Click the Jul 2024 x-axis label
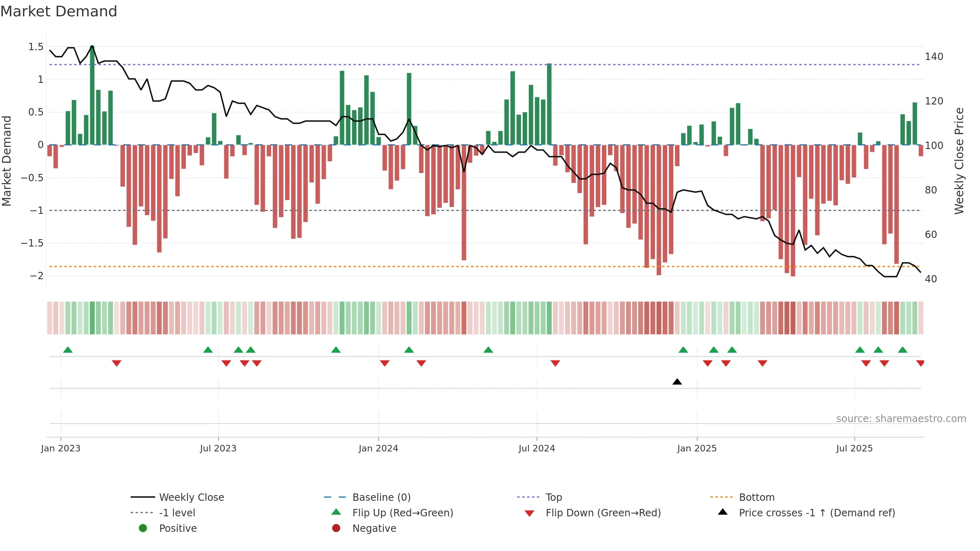The image size is (980, 551). point(537,448)
